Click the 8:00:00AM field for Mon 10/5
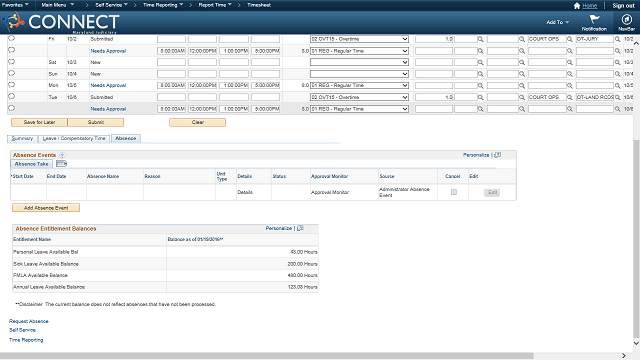 [171, 86]
